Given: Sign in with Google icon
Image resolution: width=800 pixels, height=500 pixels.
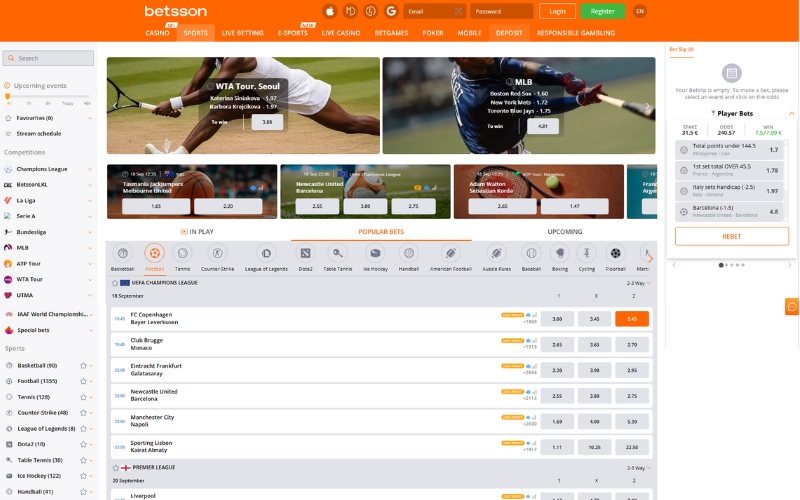Looking at the screenshot, I should coord(391,11).
